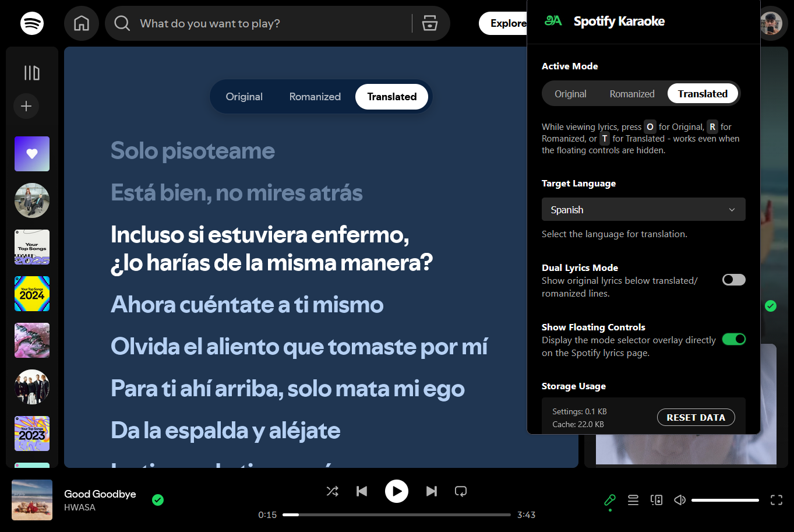
Task: Toggle lyrics microphone icon
Action: click(x=610, y=500)
